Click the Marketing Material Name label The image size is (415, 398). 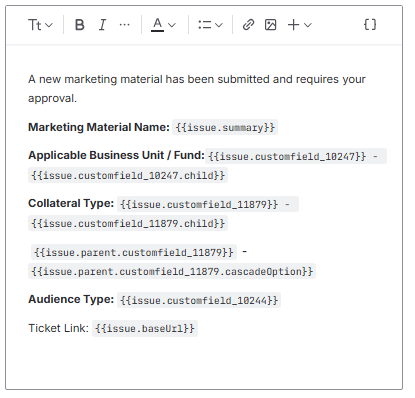(99, 127)
